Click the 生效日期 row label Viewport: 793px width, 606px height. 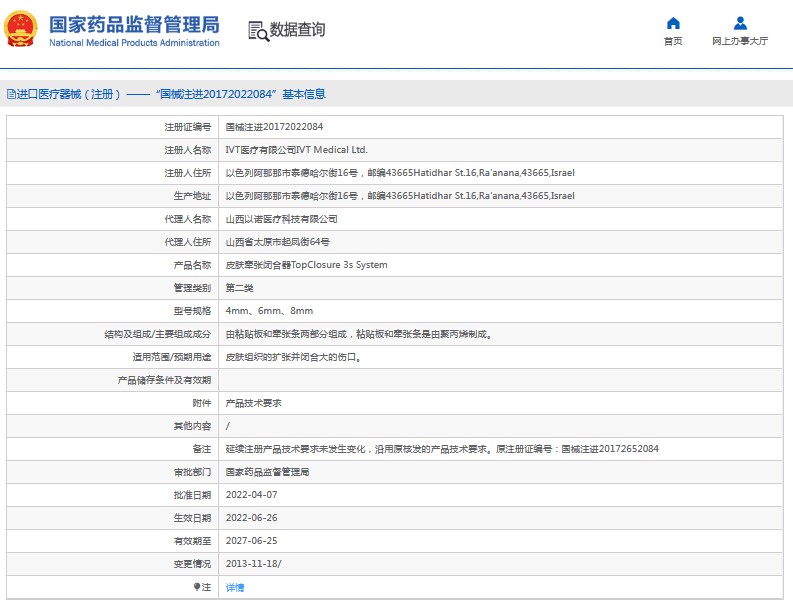(x=192, y=518)
